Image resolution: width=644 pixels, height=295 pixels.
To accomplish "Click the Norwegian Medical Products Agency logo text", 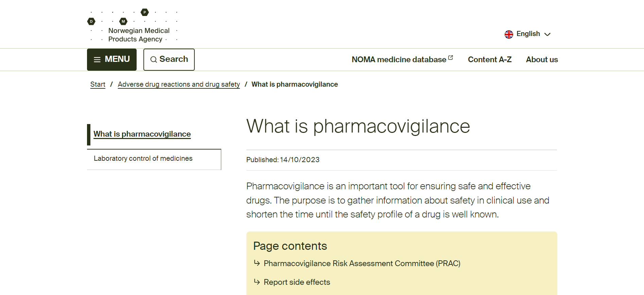I will click(139, 35).
